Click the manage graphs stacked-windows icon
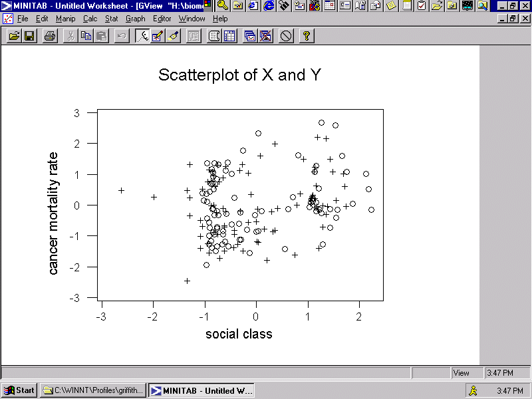The image size is (532, 399). tap(250, 36)
